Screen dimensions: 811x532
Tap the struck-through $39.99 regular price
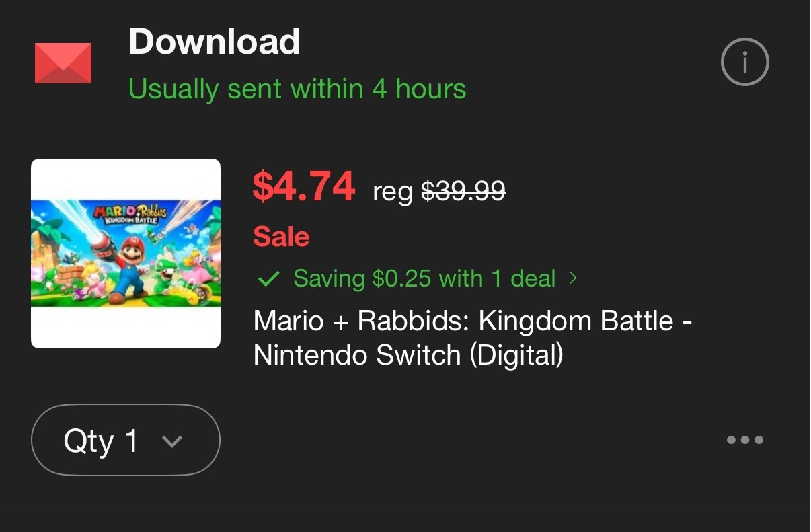[463, 192]
